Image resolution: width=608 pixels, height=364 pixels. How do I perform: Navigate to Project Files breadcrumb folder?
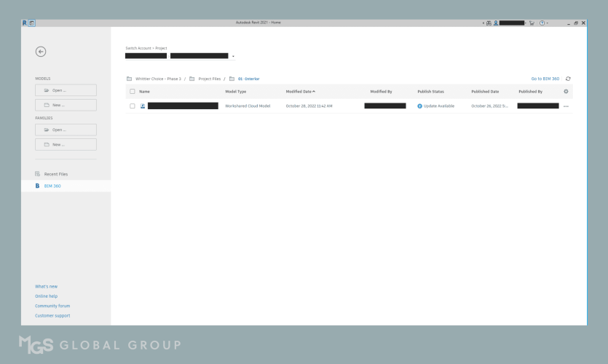pyautogui.click(x=209, y=79)
